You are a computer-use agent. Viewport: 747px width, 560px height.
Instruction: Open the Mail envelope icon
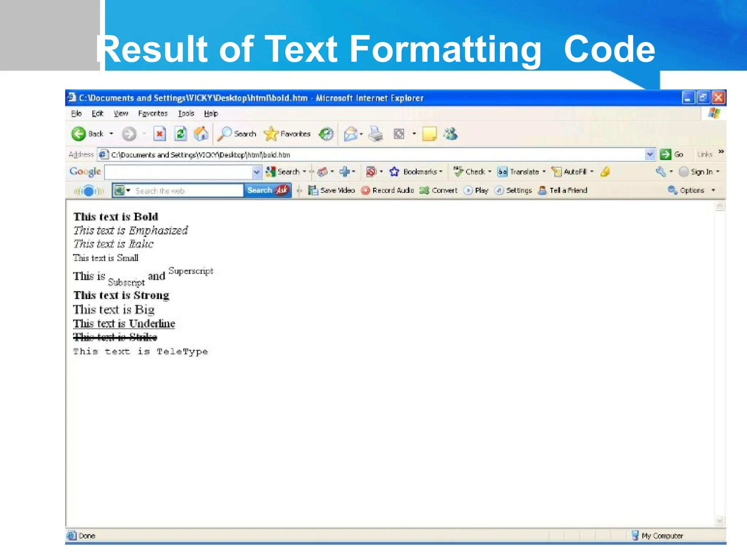tap(351, 134)
